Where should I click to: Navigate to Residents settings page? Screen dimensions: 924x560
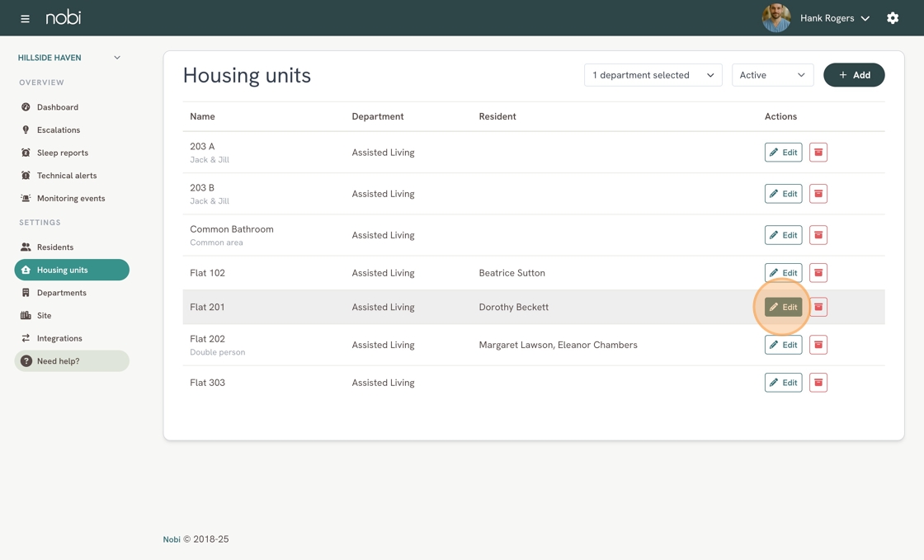tap(54, 247)
